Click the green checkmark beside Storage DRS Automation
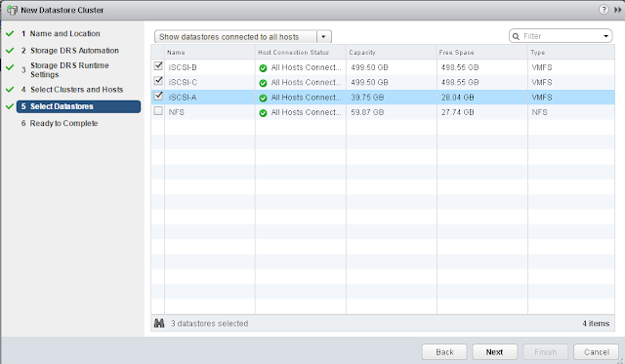The height and width of the screenshot is (364, 625). (x=10, y=51)
